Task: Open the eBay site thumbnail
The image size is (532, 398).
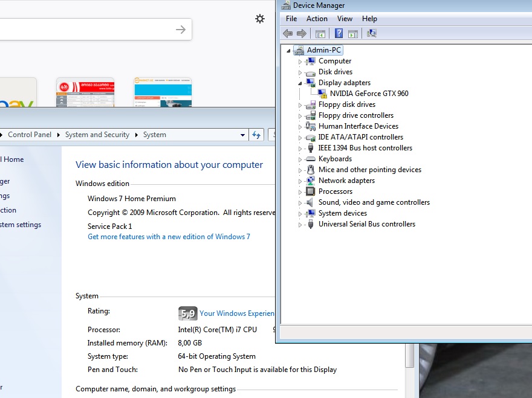Action: (17, 94)
